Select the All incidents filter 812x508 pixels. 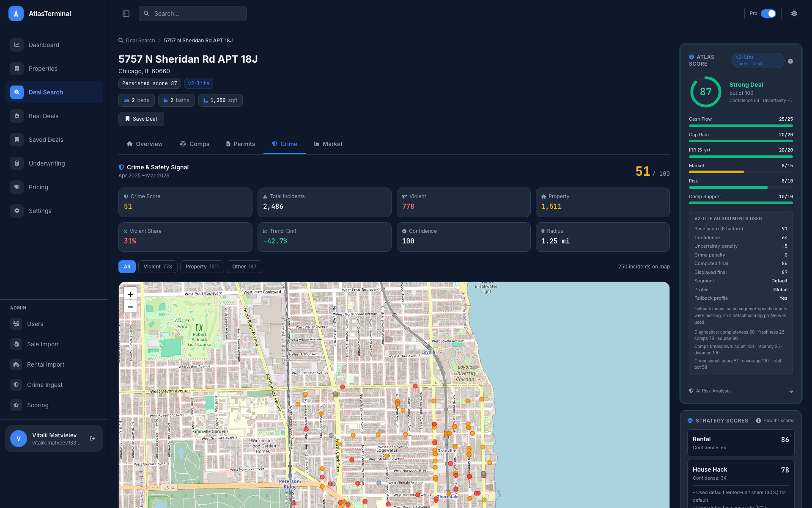click(x=127, y=267)
